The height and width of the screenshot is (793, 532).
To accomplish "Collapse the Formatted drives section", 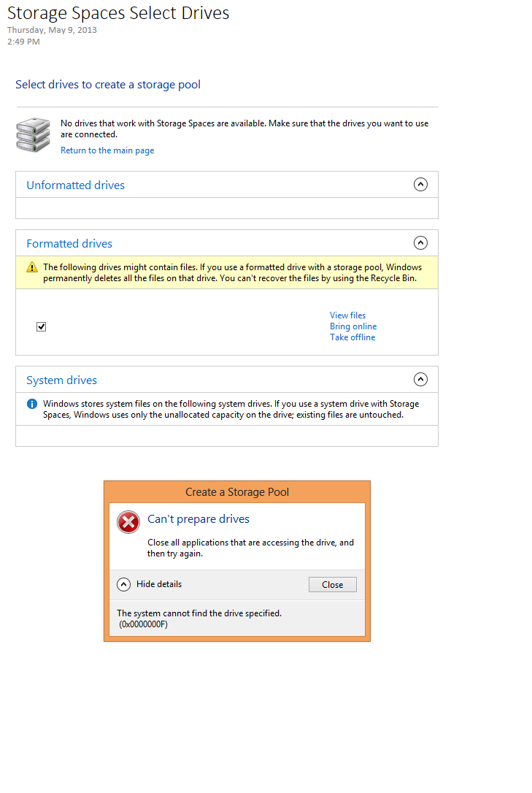I will click(420, 242).
